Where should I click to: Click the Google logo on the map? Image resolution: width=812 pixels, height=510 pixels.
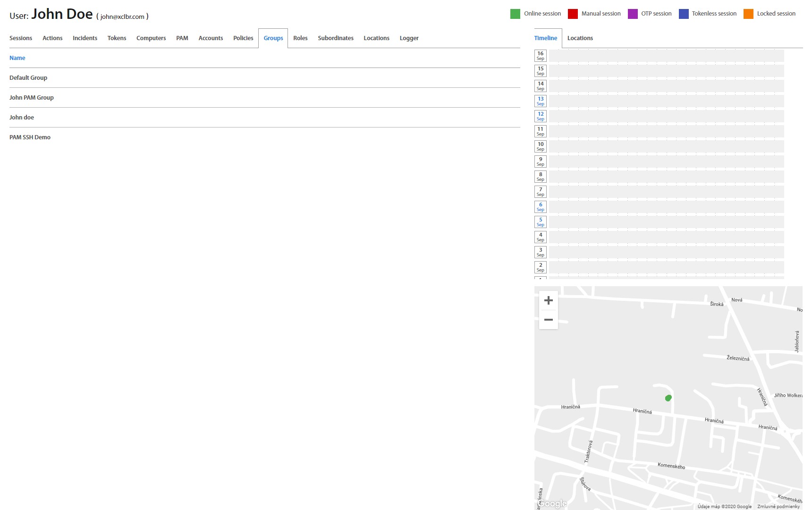coord(552,503)
